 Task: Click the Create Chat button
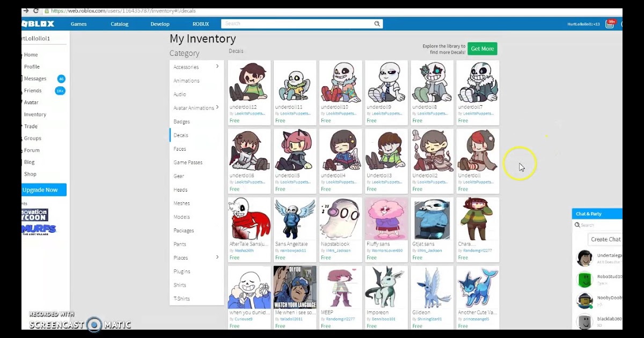(605, 239)
